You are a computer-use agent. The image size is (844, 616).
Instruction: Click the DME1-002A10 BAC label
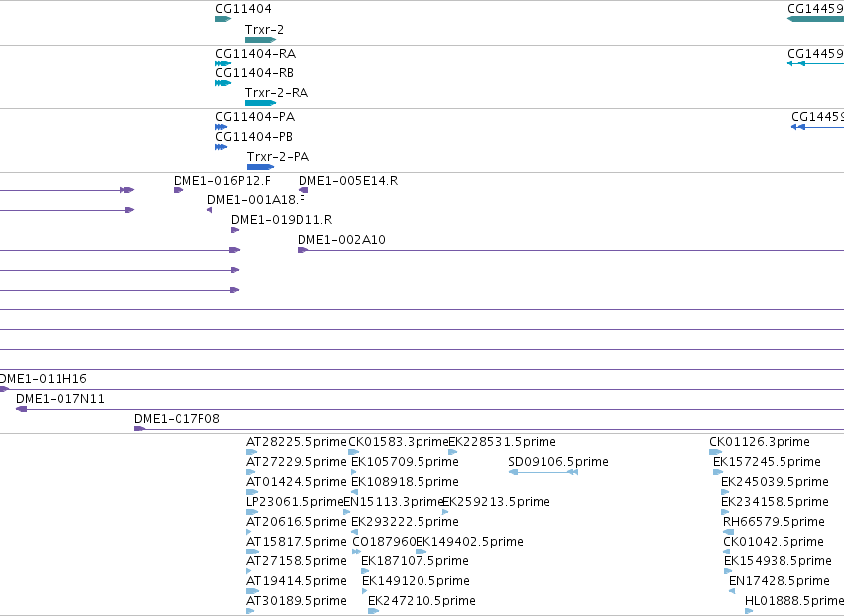coord(341,240)
